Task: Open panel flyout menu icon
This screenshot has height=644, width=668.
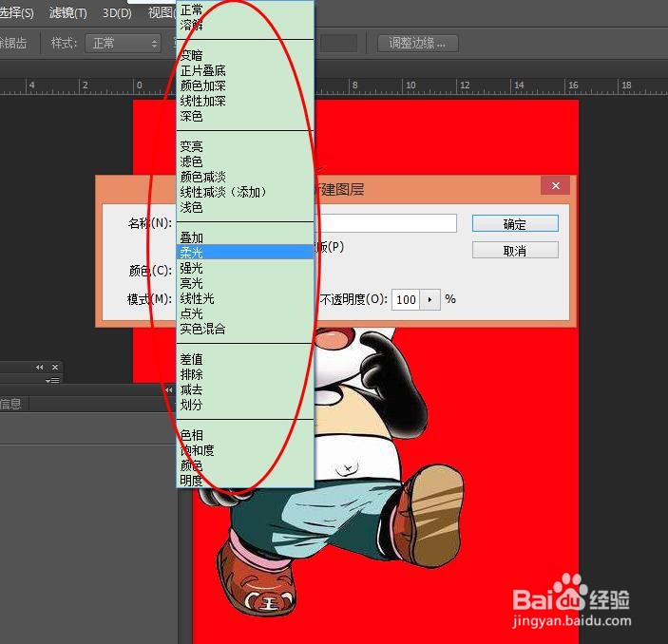Action: pyautogui.click(x=52, y=380)
